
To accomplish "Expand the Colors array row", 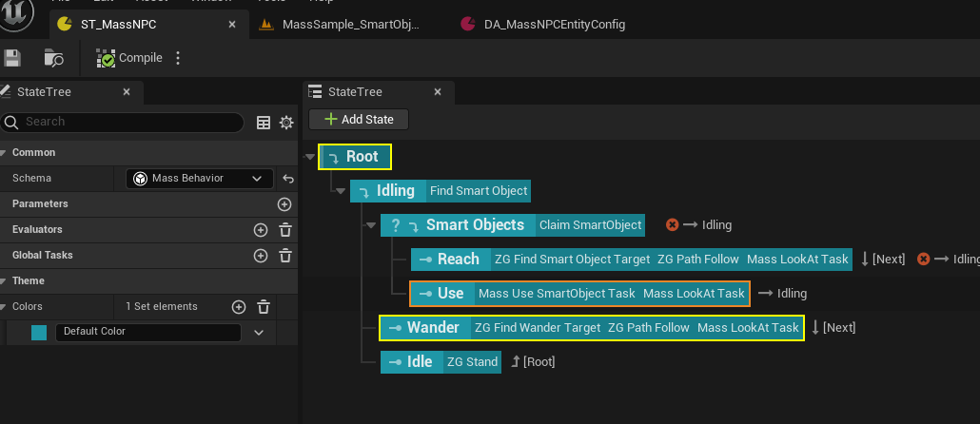I will pos(4,307).
